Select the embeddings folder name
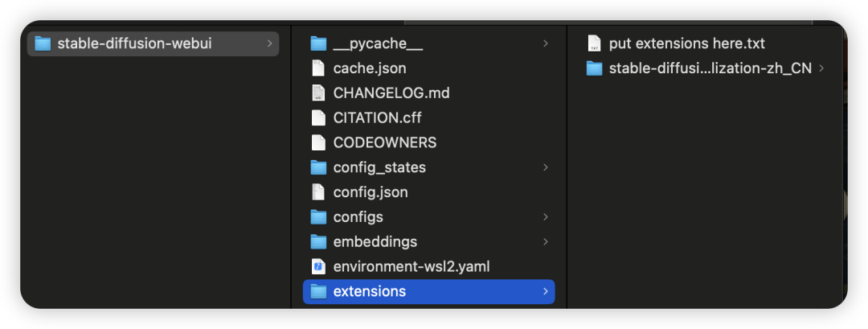The image size is (868, 329). pos(375,241)
